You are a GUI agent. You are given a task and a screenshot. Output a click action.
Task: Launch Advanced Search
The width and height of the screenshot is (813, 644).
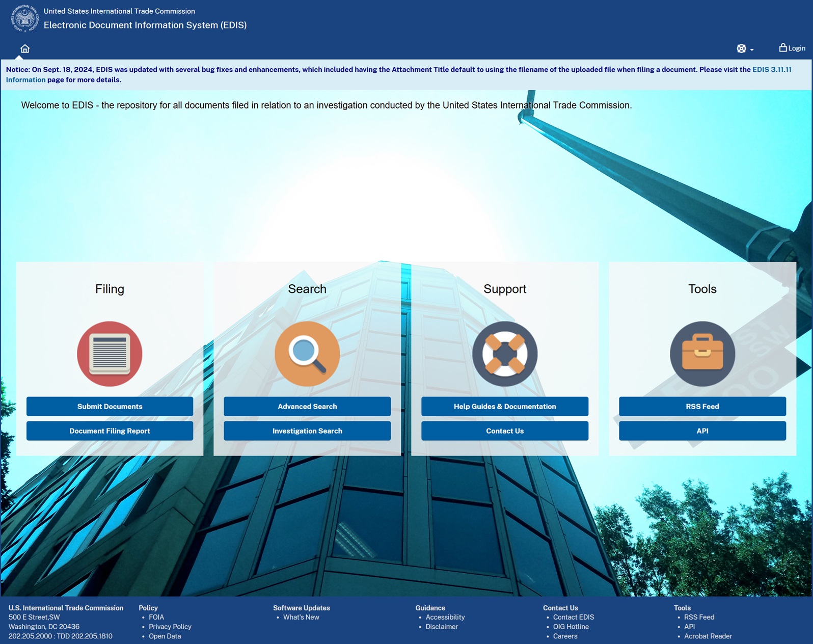pos(307,407)
